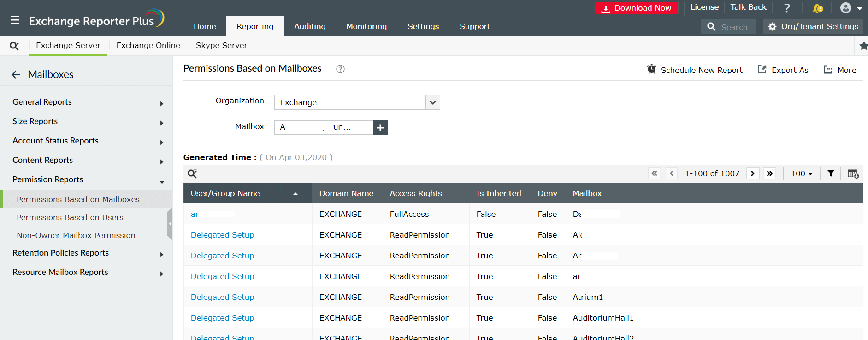
Task: Select the Exchange Online tab
Action: [148, 45]
